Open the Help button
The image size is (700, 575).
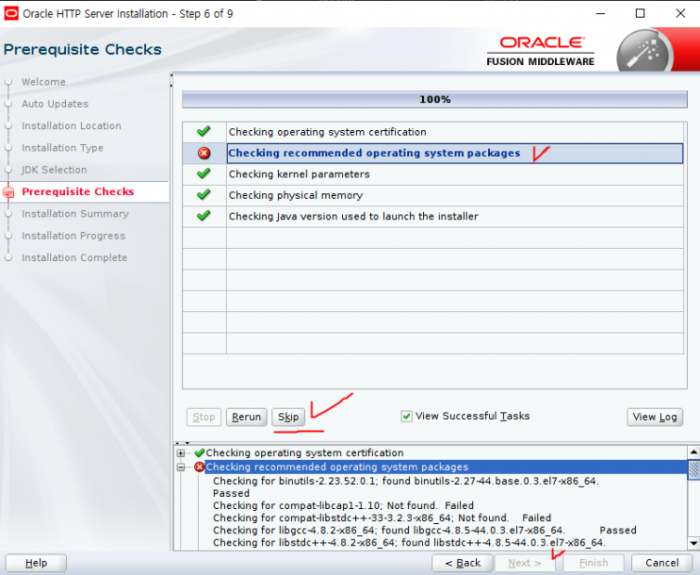(x=36, y=563)
